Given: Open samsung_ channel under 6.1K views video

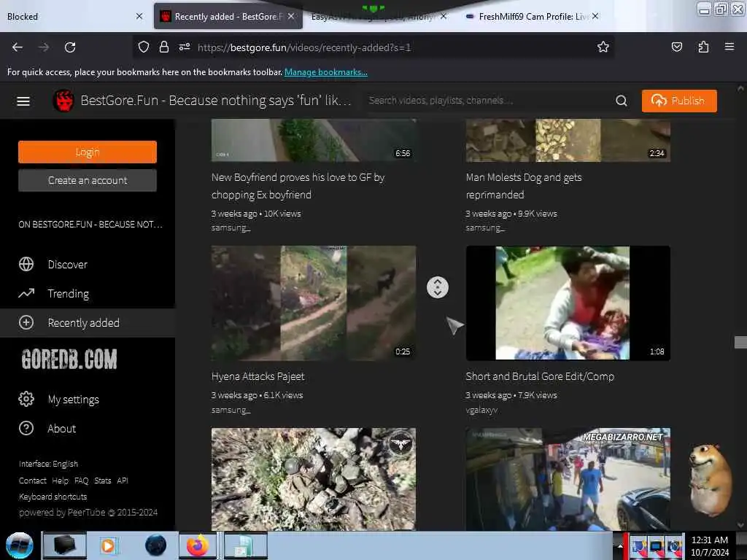Looking at the screenshot, I should 231,410.
